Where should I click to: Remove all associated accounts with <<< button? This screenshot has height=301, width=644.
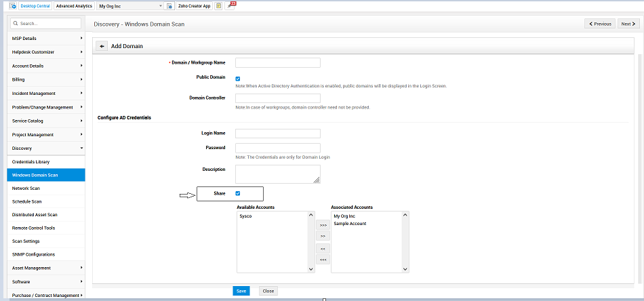click(323, 260)
